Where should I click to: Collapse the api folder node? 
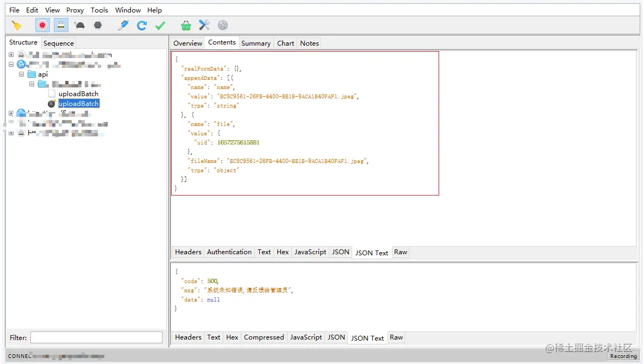pyautogui.click(x=21, y=74)
